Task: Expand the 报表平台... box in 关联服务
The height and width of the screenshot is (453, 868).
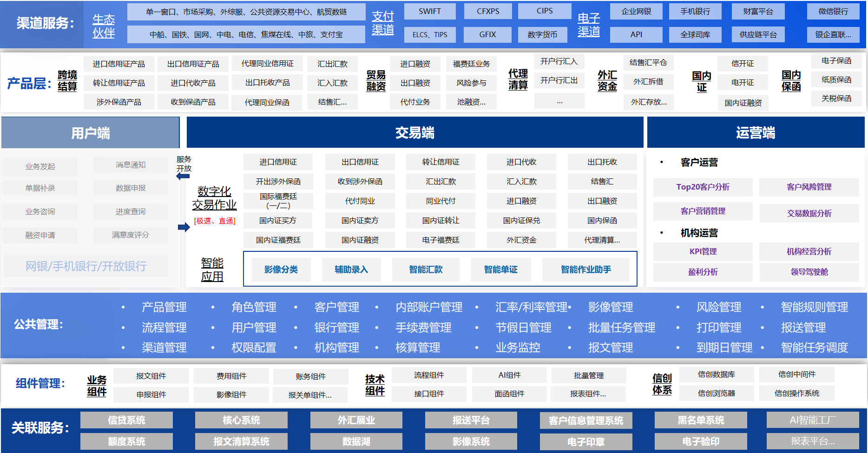Action: [x=813, y=441]
